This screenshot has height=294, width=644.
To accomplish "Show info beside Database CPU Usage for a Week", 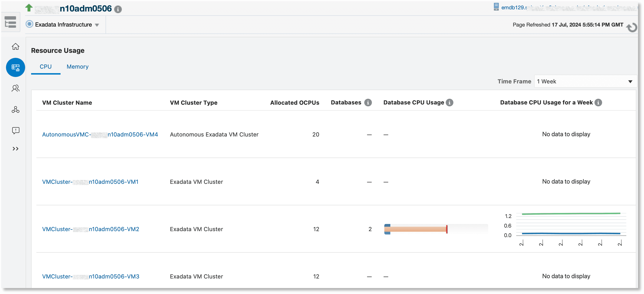I will click(598, 102).
